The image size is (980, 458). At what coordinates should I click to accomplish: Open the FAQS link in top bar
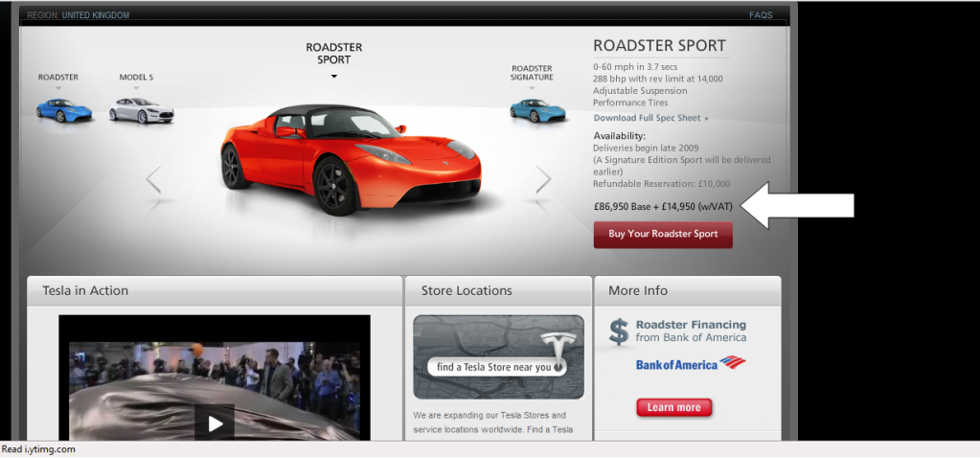[761, 15]
